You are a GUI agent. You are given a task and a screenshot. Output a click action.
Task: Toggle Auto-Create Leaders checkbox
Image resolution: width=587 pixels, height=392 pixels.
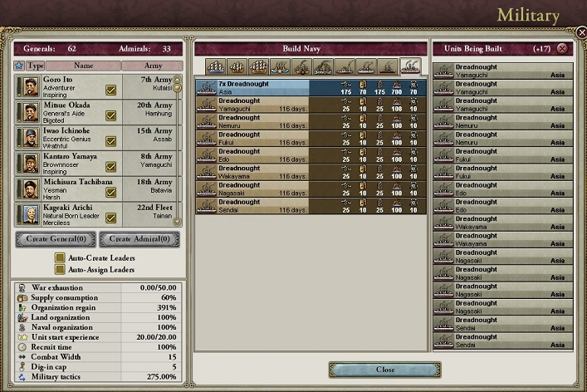coord(60,257)
